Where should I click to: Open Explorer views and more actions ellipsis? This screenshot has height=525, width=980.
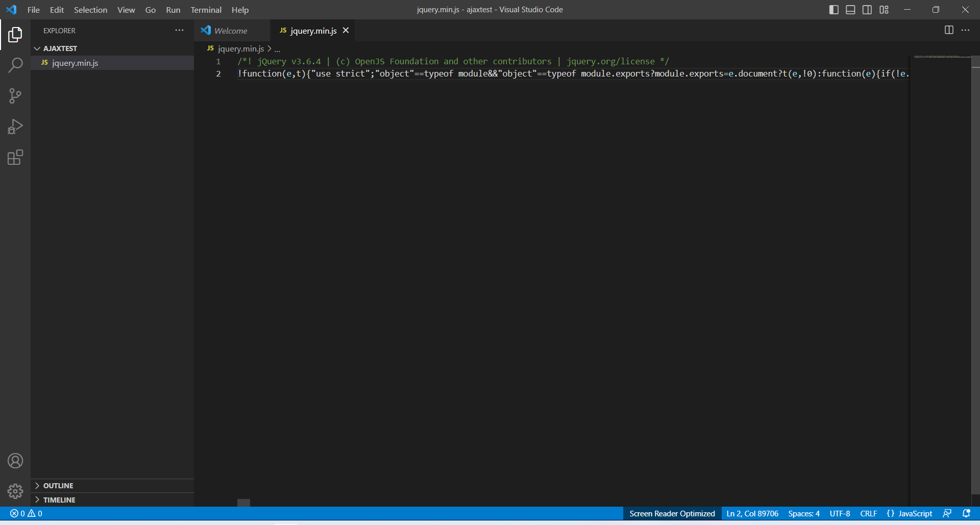[179, 31]
